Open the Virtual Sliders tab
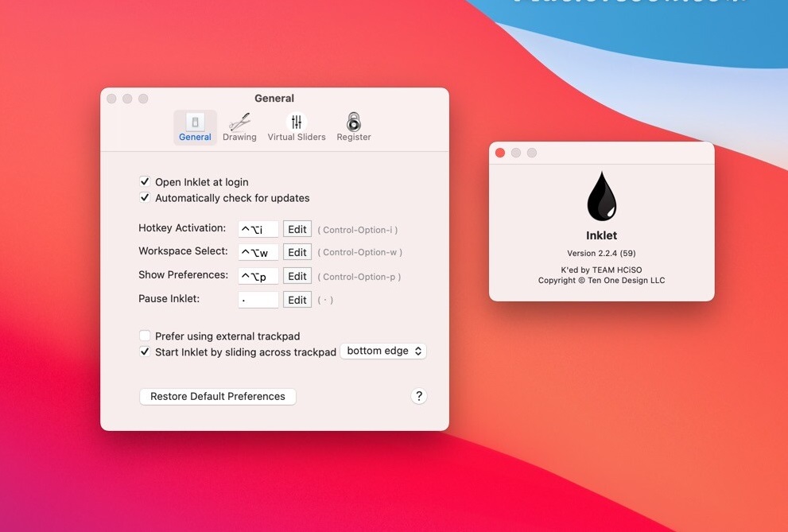The width and height of the screenshot is (788, 532). click(297, 127)
